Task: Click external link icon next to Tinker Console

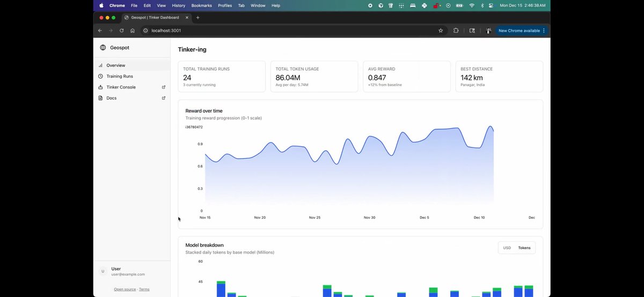Action: [164, 87]
